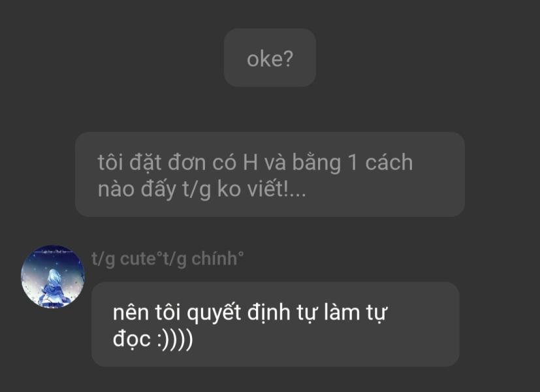Click the "t/g chính°" part of the name
Screen dimensions: 540x392
click(203, 259)
